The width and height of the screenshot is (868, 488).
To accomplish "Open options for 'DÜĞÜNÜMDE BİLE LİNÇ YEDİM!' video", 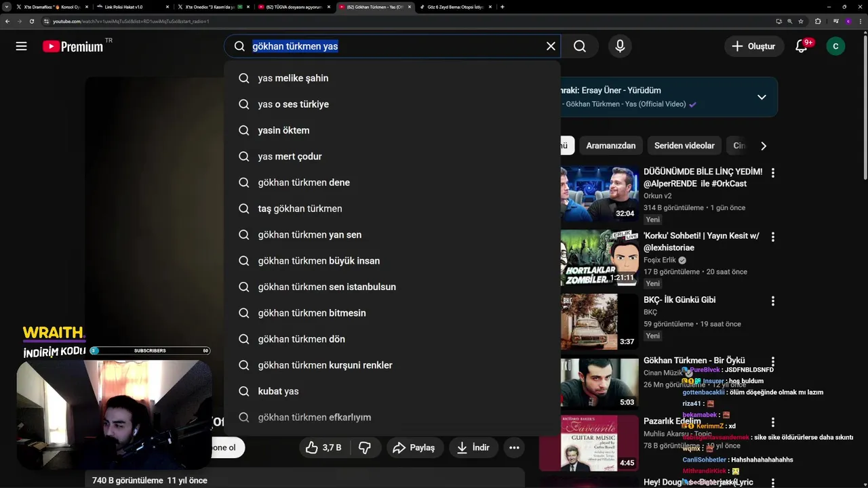I will click(x=772, y=173).
